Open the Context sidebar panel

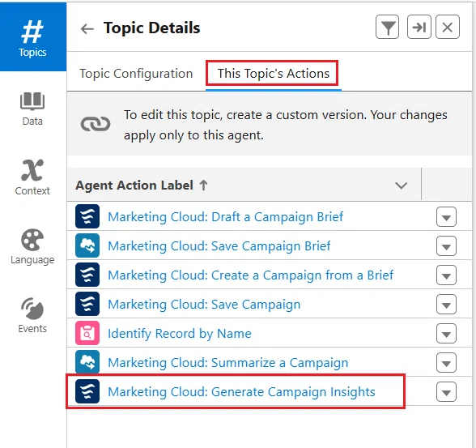[x=32, y=177]
